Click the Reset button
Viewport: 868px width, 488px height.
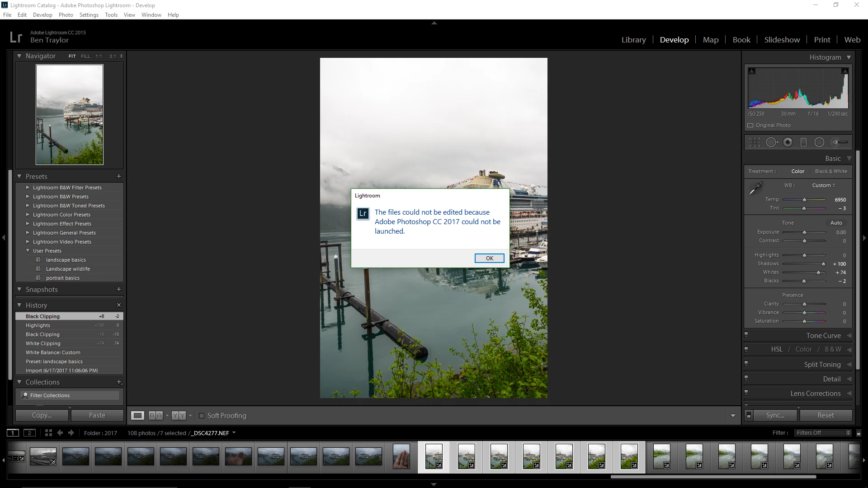tap(826, 415)
